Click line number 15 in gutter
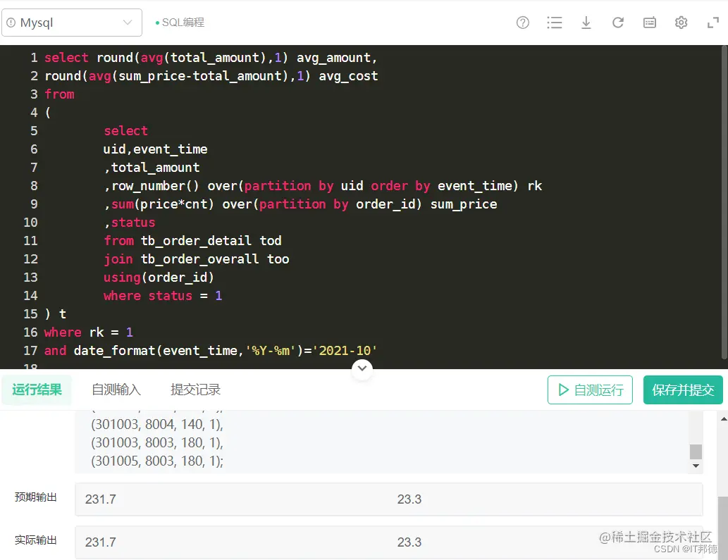 point(30,314)
